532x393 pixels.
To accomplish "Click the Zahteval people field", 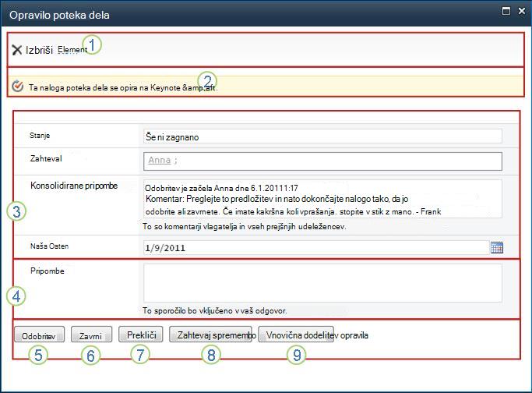I will [x=322, y=161].
